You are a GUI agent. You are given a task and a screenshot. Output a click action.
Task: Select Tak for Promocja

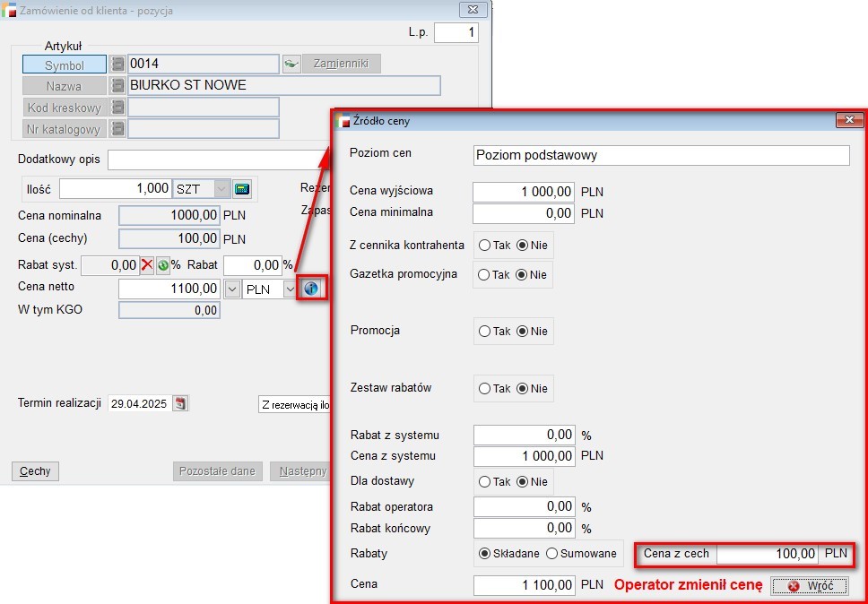click(x=484, y=332)
